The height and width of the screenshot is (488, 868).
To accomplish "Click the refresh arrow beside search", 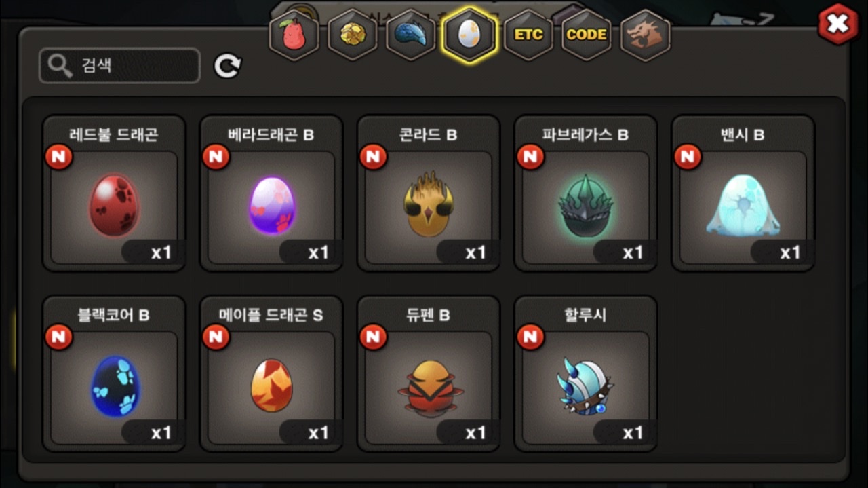I will [x=227, y=66].
